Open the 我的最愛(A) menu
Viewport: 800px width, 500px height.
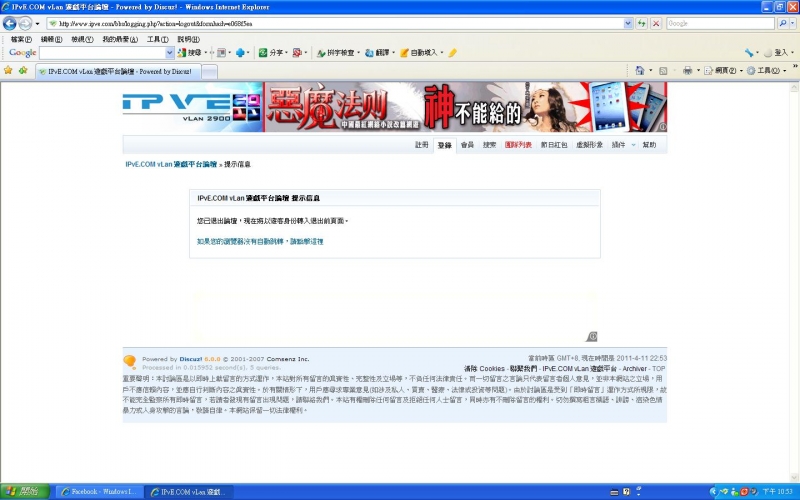pos(120,39)
